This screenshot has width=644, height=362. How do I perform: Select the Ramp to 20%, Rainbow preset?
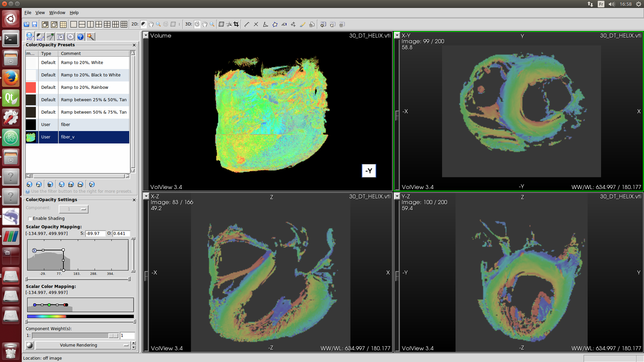pos(77,87)
